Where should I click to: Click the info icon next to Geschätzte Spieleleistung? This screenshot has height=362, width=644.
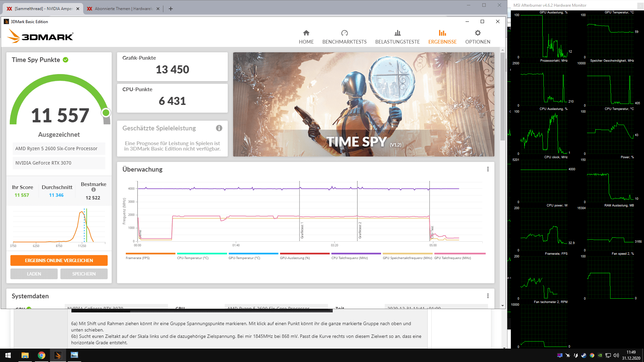pos(219,128)
